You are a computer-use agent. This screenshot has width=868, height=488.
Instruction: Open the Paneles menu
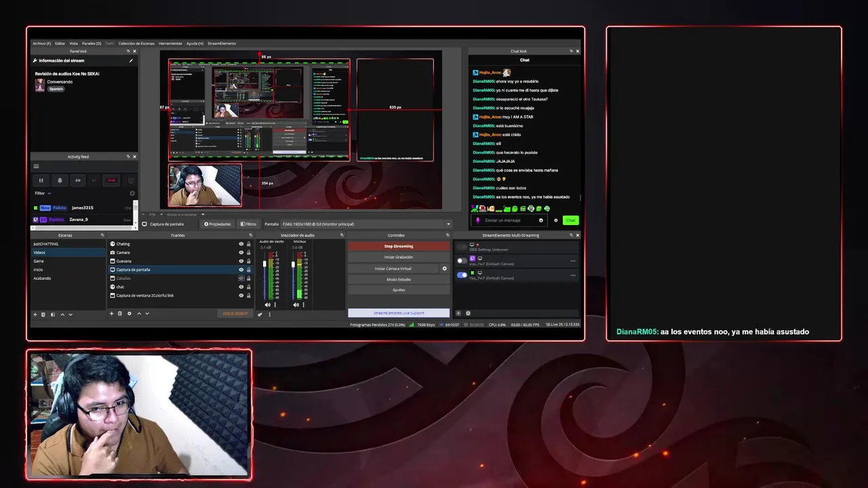(92, 43)
